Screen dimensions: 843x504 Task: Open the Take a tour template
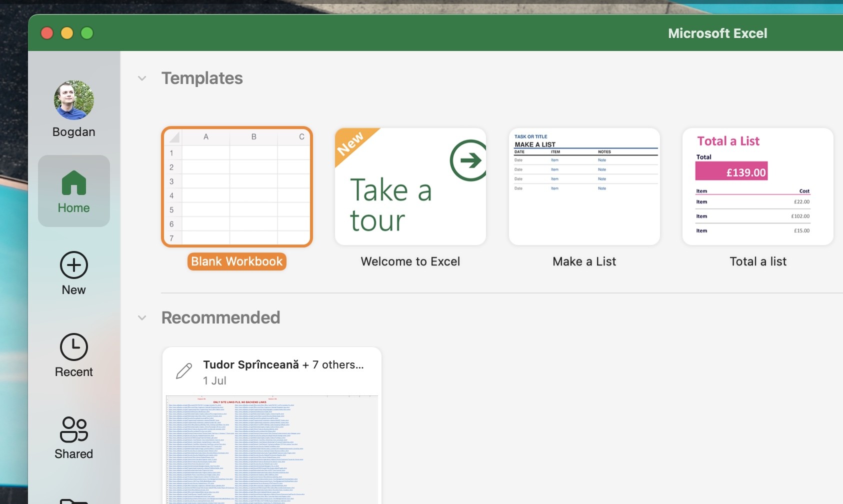tap(410, 186)
